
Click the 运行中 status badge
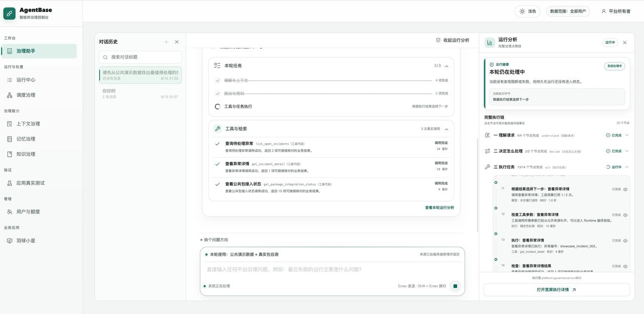pyautogui.click(x=610, y=43)
